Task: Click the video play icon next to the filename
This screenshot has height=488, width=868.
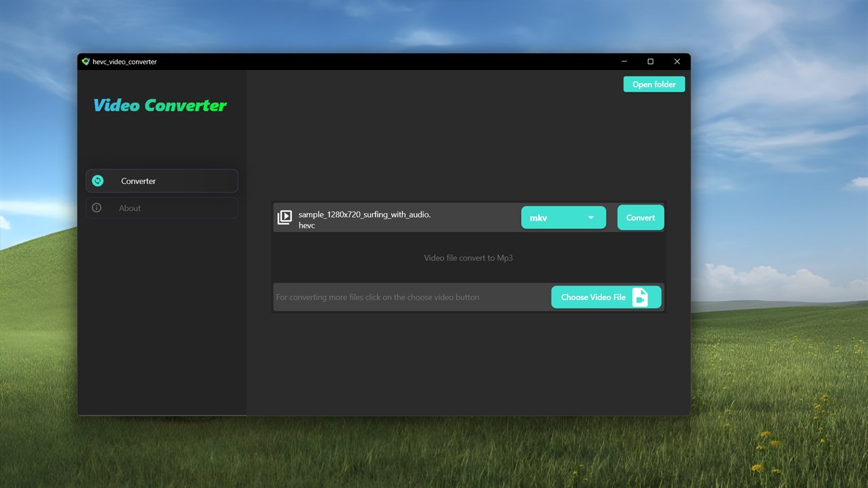Action: pyautogui.click(x=284, y=218)
